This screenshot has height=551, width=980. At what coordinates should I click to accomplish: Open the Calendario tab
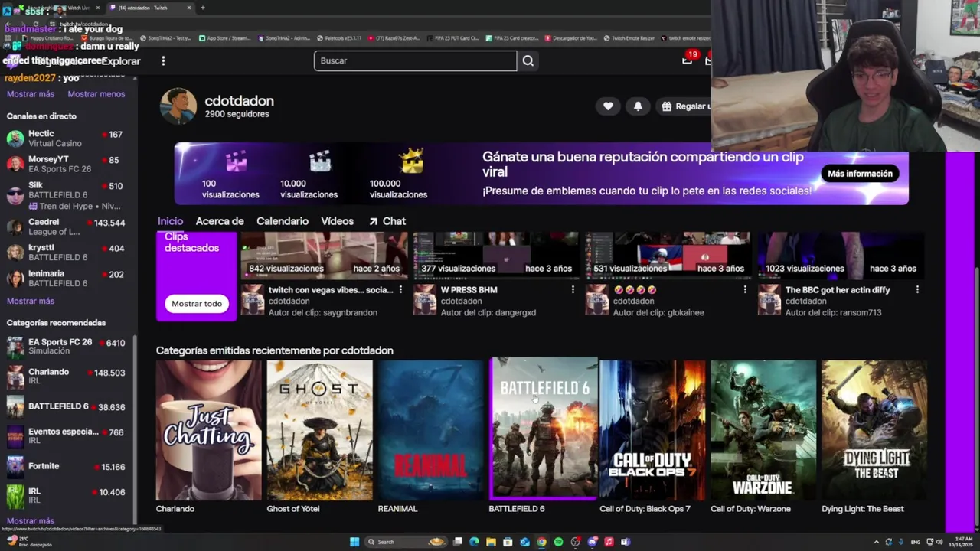pos(283,221)
